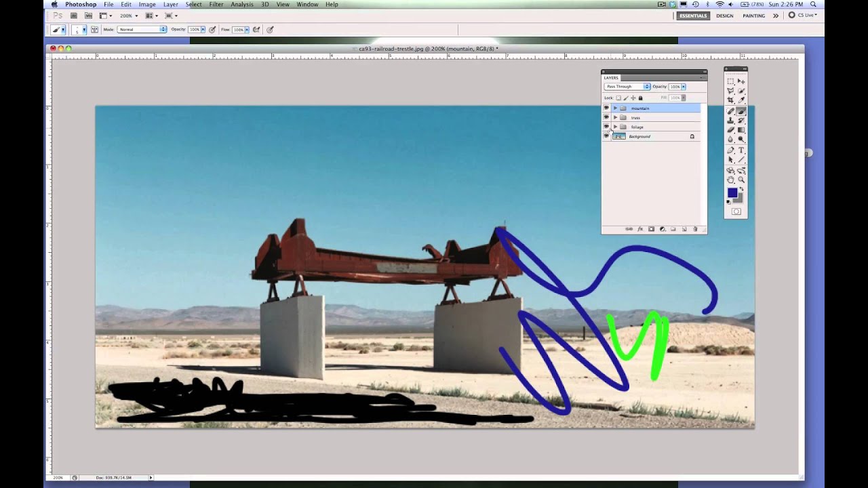Select the Type tool

[x=741, y=150]
